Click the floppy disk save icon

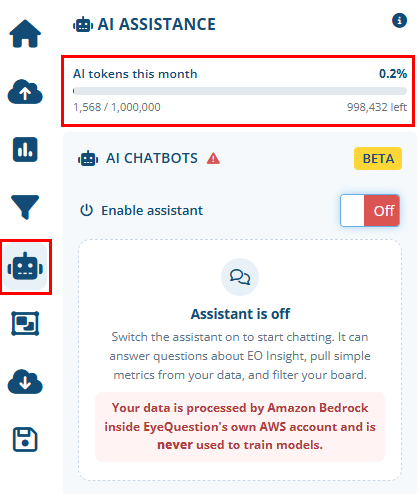pos(25,439)
